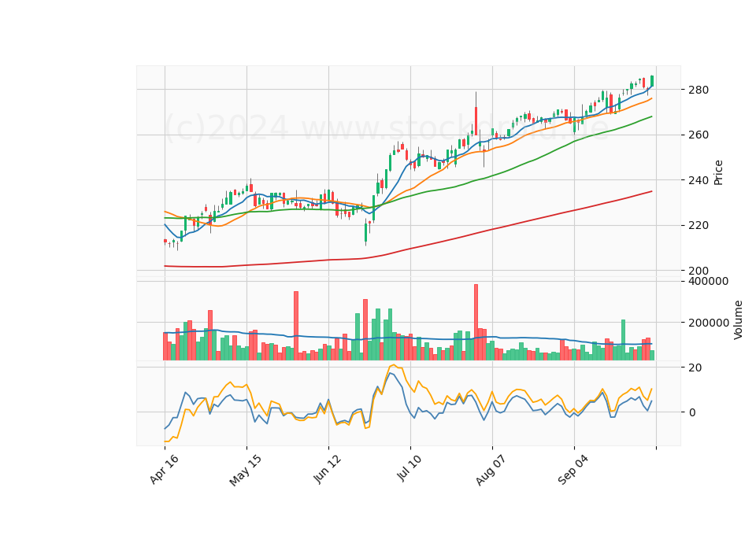The width and height of the screenshot is (756, 543).
Task: Click the 280 price tick label
Action: (699, 90)
